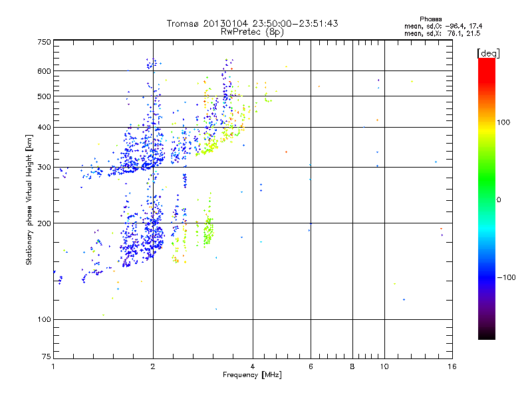
Task: Select the subtitle 'RwPretec (8p)'
Action: click(252, 32)
